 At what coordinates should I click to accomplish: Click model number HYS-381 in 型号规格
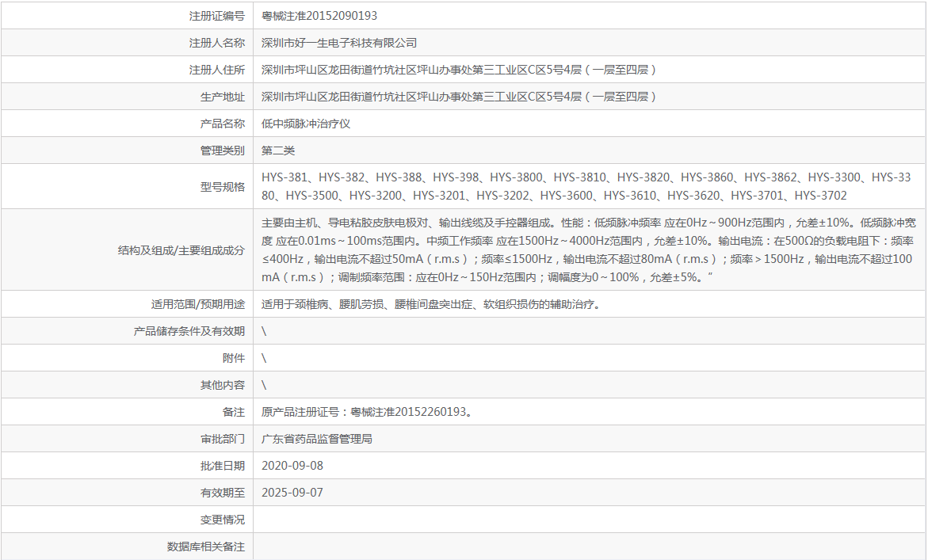coord(285,177)
